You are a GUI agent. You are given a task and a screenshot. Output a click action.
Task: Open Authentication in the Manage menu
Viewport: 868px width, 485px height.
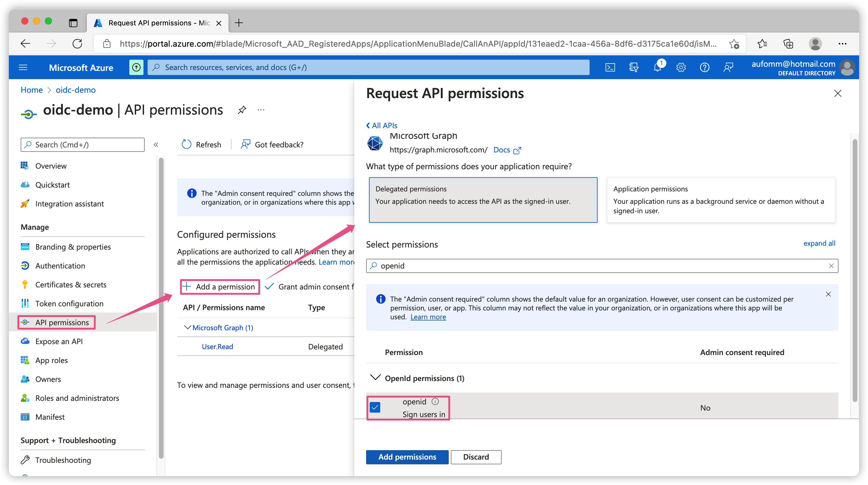pos(60,266)
